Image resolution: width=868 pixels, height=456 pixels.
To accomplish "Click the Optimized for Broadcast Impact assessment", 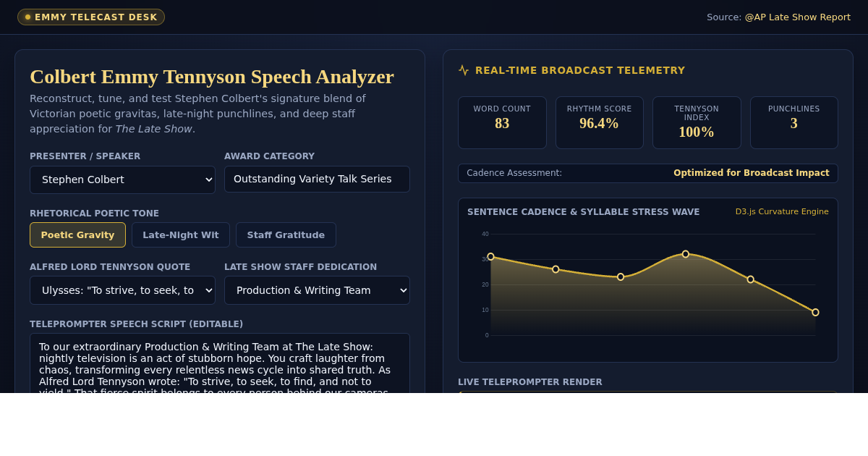I will pos(752,173).
